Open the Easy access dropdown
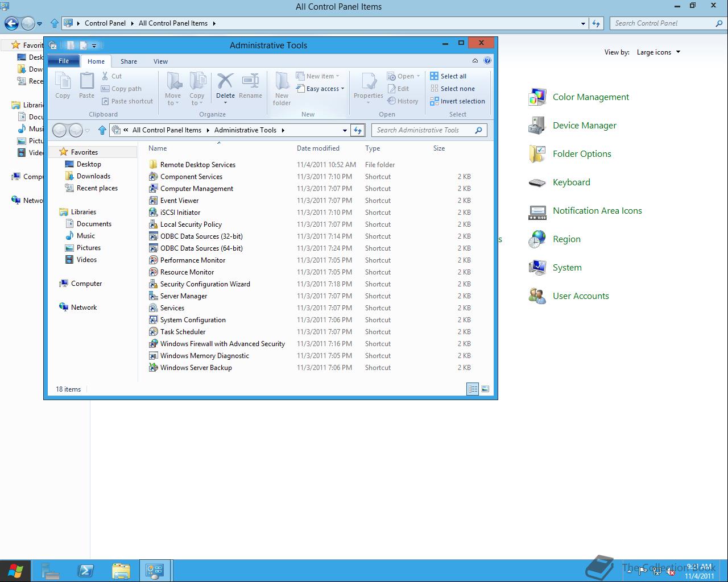Viewport: 728px width, 582px height. [321, 89]
